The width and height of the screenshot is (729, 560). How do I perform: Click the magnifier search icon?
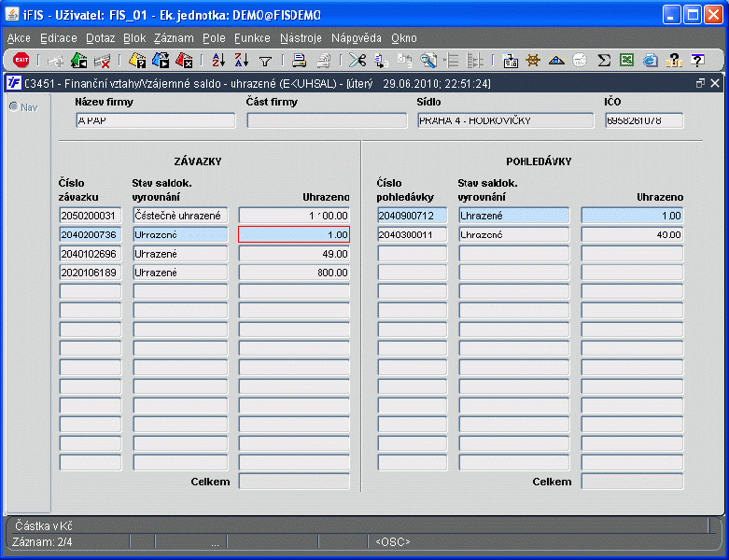428,61
